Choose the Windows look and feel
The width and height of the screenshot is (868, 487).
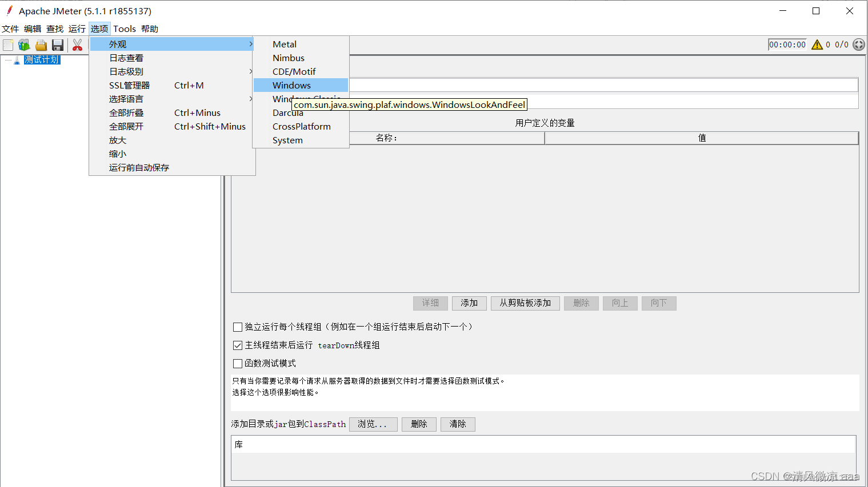pos(301,85)
